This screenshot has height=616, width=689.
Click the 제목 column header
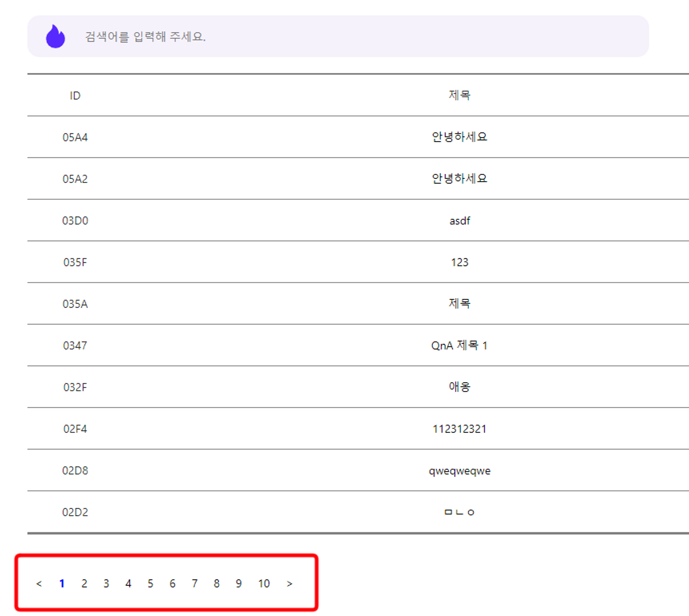[x=459, y=95]
